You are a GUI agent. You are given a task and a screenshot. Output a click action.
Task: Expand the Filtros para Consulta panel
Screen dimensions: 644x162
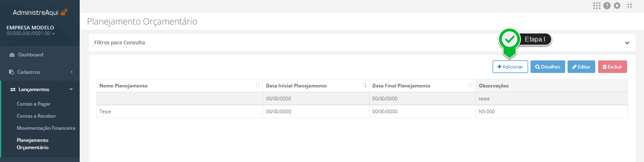(627, 43)
